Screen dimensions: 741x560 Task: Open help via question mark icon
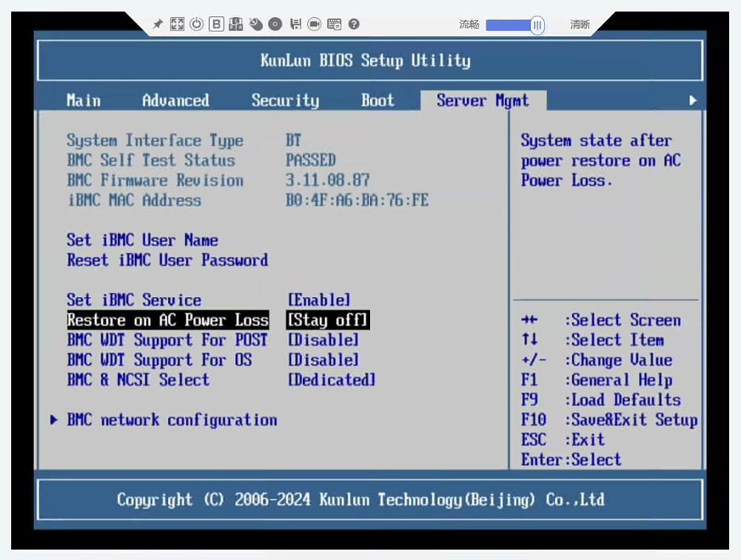pyautogui.click(x=354, y=24)
